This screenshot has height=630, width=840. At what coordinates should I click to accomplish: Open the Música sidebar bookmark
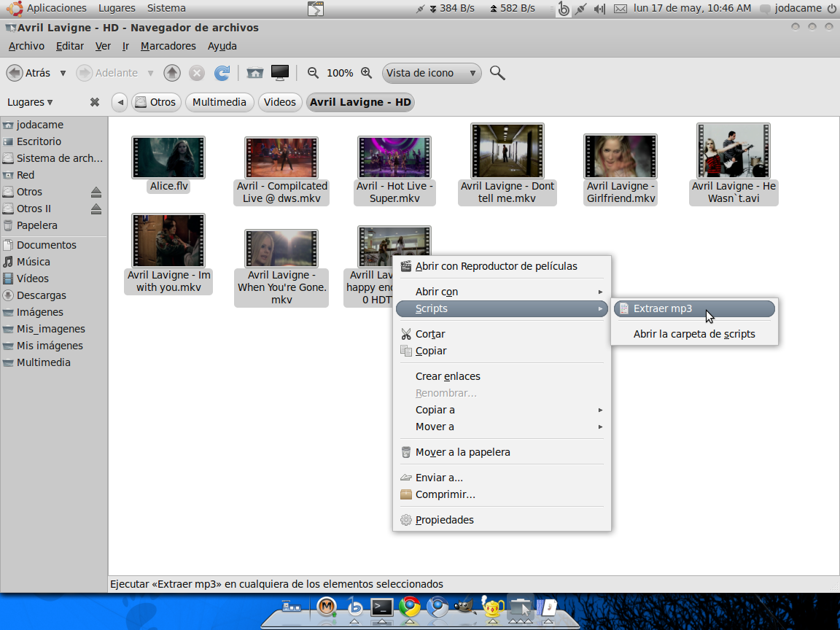(x=34, y=262)
